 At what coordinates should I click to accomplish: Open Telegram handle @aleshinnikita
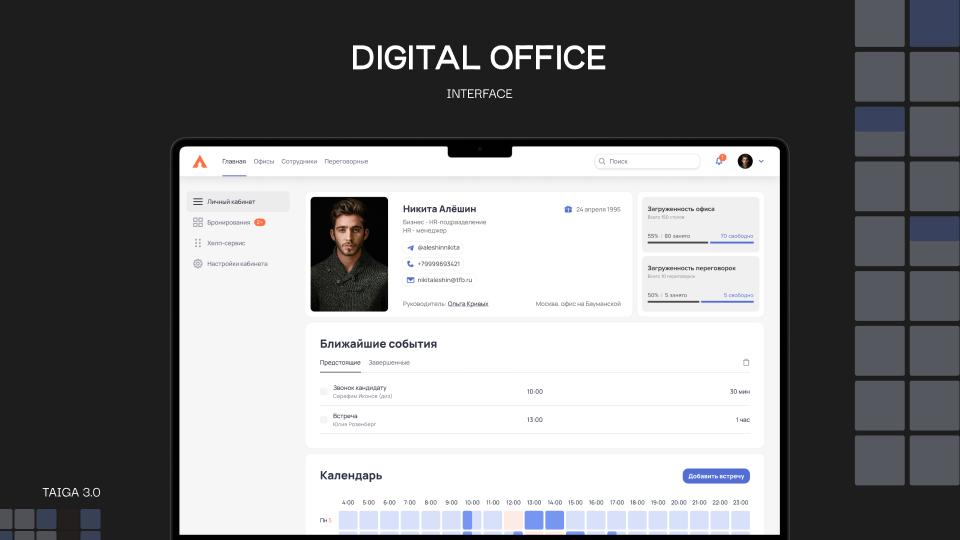pyautogui.click(x=433, y=247)
